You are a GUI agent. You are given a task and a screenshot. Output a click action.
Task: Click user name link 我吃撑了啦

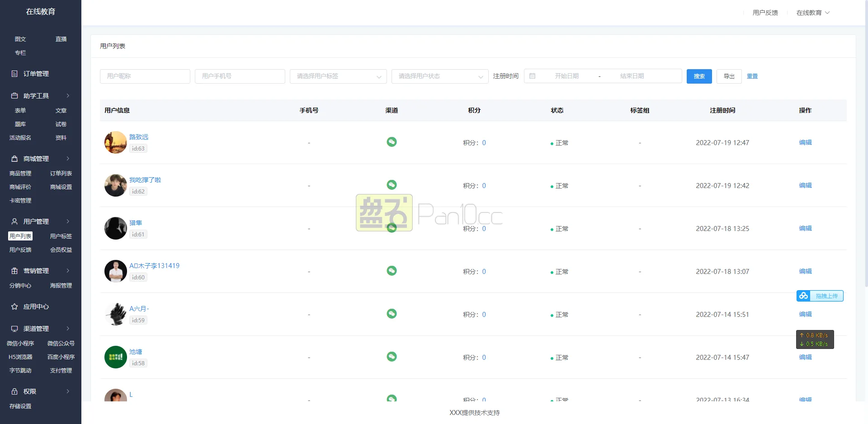point(145,180)
